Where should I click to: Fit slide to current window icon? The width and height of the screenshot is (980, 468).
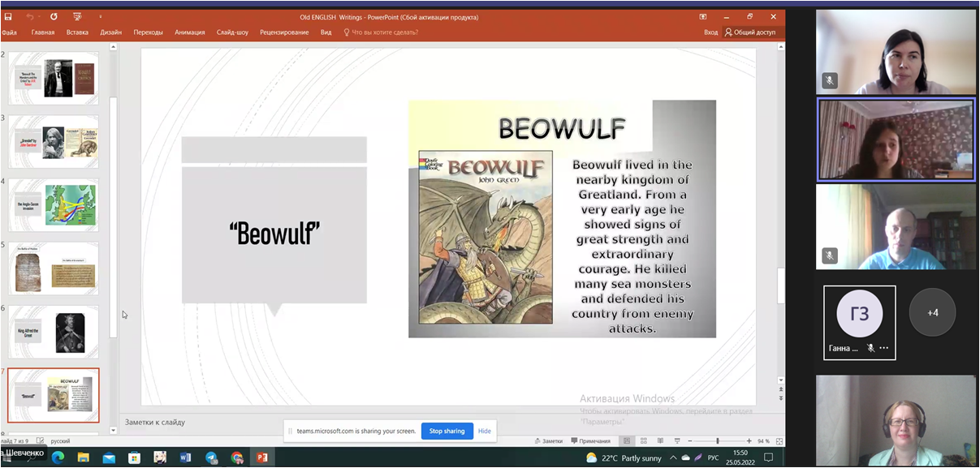(779, 441)
